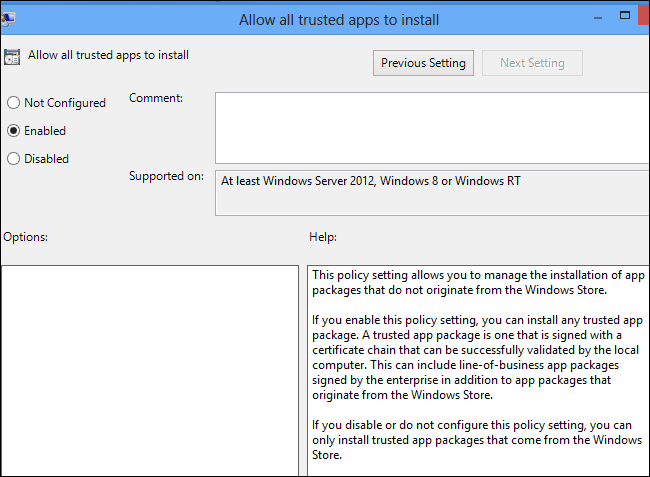Select the Not Configured radio option
Screen dimensions: 650x477
pyautogui.click(x=13, y=103)
